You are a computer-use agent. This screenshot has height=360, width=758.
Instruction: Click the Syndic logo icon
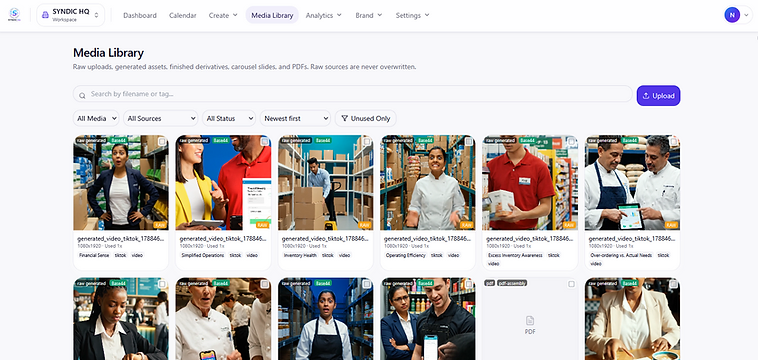click(15, 14)
